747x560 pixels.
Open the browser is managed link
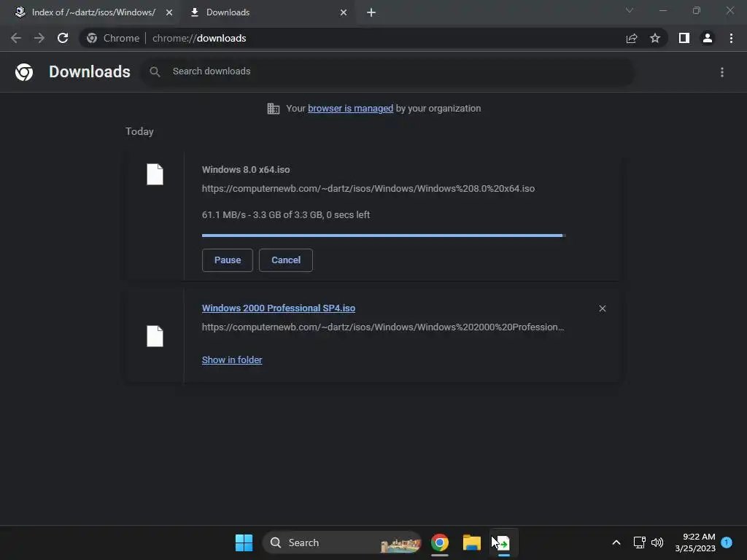point(351,109)
